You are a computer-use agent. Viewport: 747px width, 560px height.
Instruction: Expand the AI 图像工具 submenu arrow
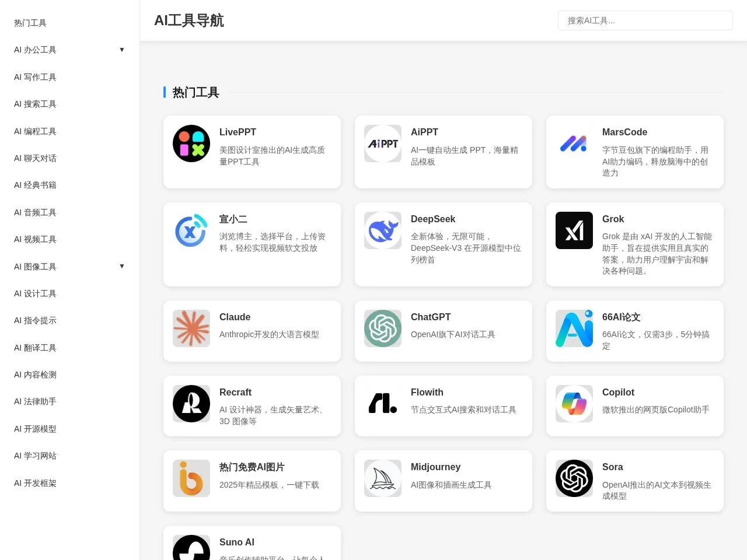click(122, 266)
